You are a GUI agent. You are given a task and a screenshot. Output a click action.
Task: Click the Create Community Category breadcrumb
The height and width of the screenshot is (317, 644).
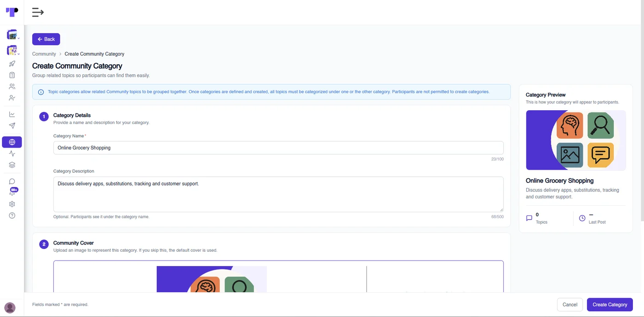pos(94,54)
